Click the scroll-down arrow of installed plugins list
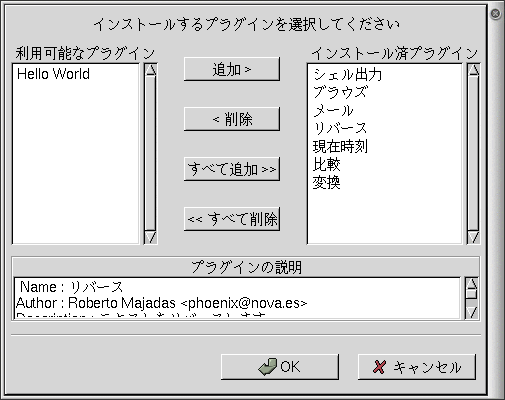 pyautogui.click(x=473, y=237)
